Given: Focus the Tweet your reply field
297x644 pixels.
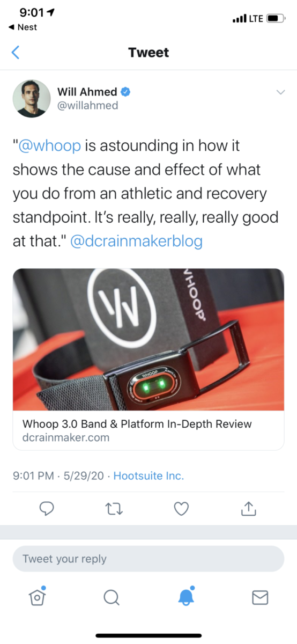Looking at the screenshot, I should (148, 559).
